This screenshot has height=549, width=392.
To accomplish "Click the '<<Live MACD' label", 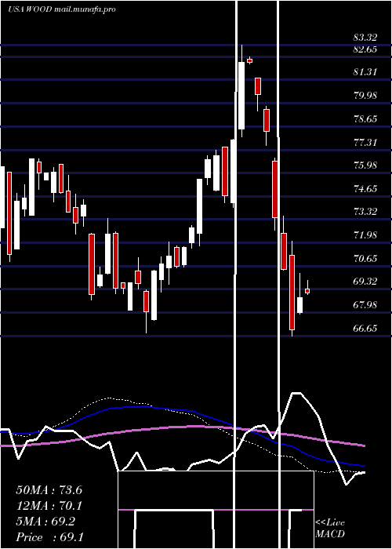I will point(330,528).
